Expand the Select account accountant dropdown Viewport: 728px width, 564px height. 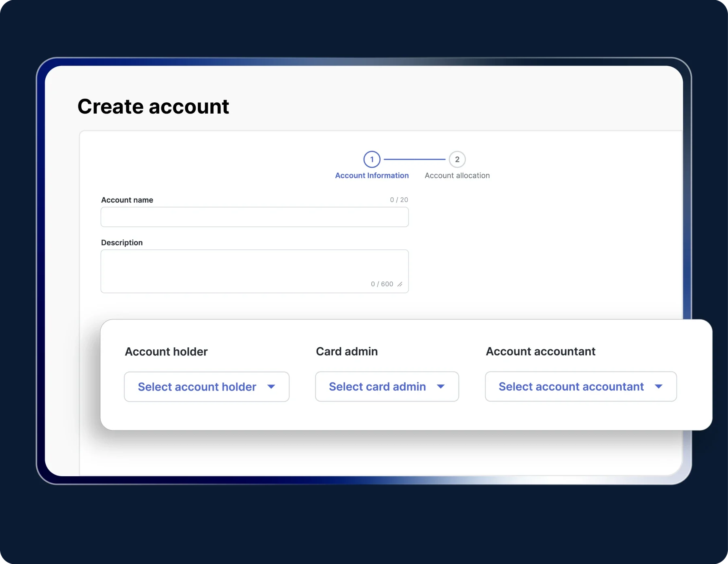(x=571, y=387)
